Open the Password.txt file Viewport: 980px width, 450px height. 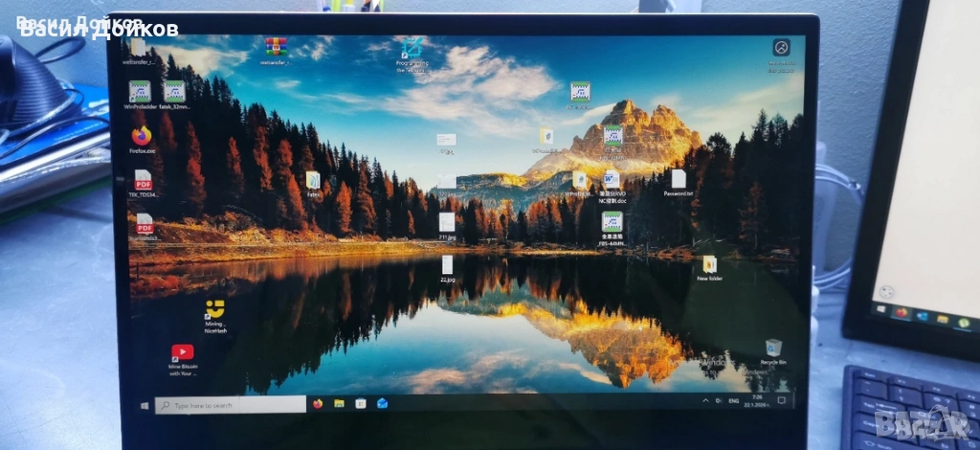pyautogui.click(x=679, y=179)
